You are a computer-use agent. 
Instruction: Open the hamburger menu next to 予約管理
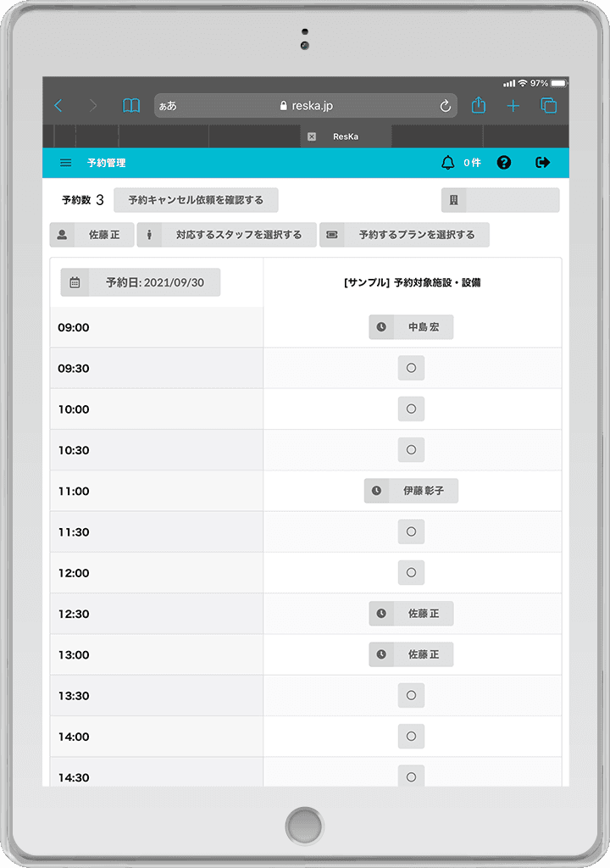(66, 163)
